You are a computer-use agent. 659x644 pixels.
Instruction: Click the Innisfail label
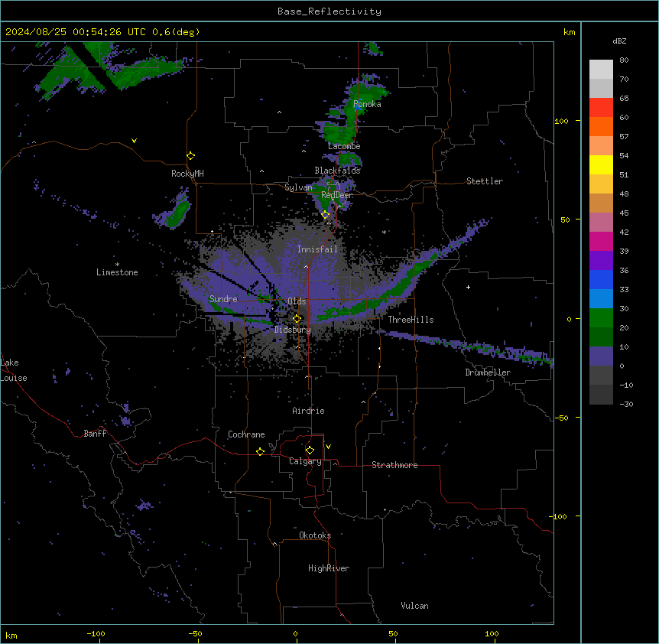317,249
